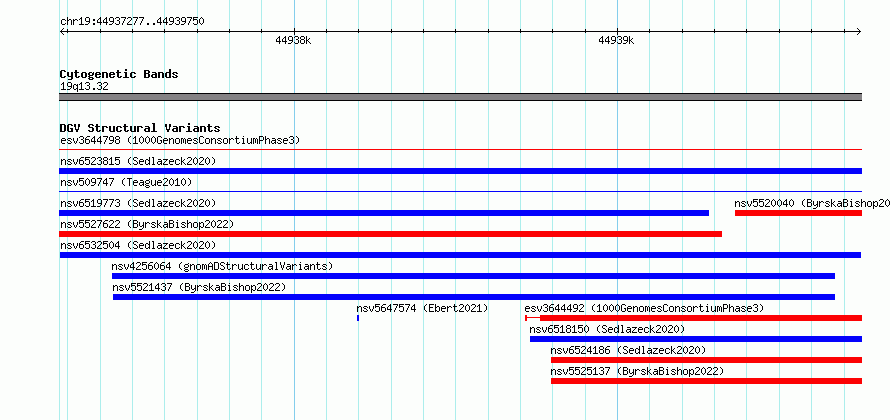
Task: Select the nsv6523815 blue variant bar
Action: (x=460, y=171)
